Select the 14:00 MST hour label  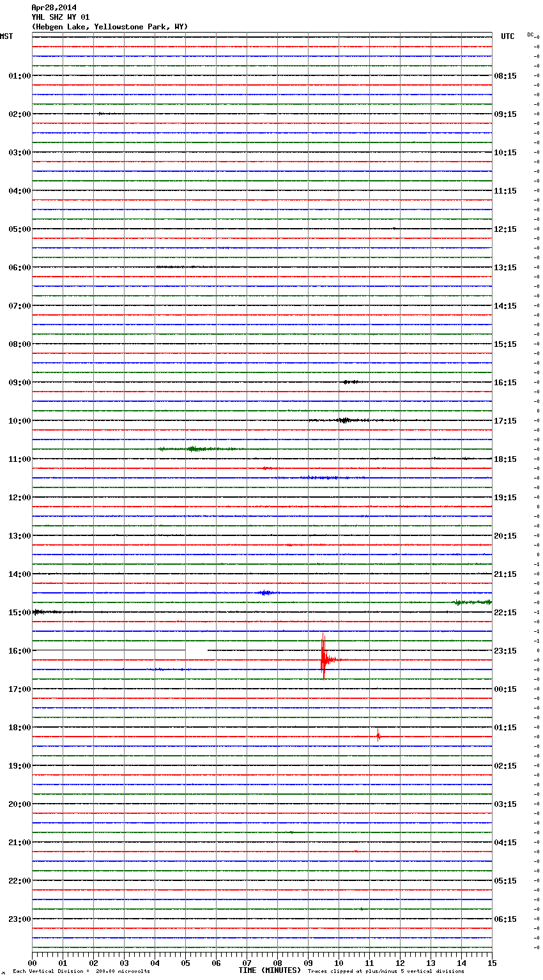pyautogui.click(x=19, y=574)
